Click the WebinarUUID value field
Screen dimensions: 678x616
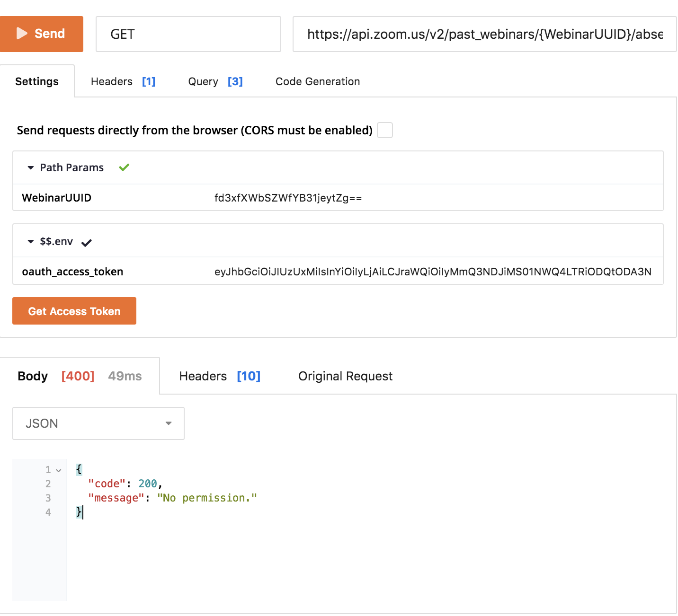pyautogui.click(x=288, y=198)
